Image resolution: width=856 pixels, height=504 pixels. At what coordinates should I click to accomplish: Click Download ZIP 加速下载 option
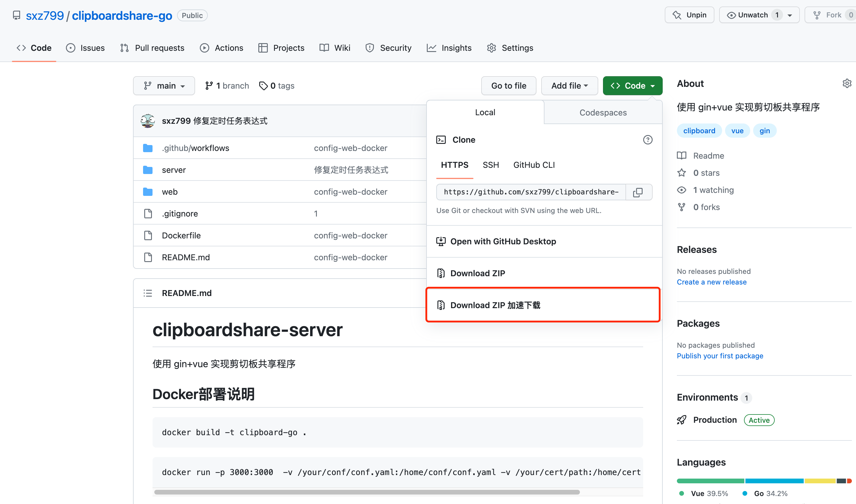pos(543,305)
